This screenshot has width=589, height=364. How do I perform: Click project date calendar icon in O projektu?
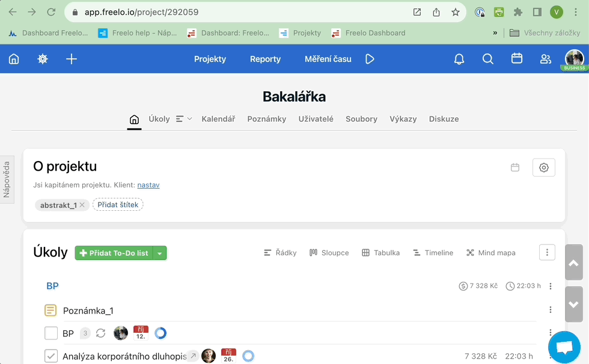pyautogui.click(x=515, y=168)
